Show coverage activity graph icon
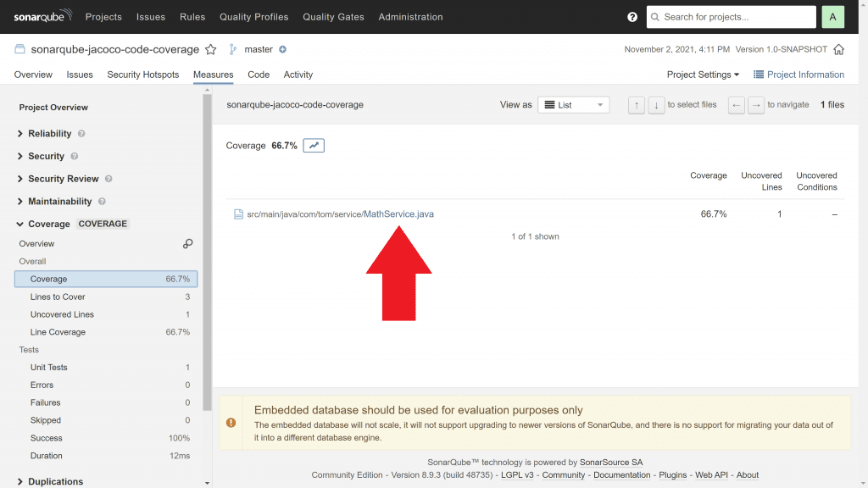Screen dimensions: 868x488 coord(314,146)
